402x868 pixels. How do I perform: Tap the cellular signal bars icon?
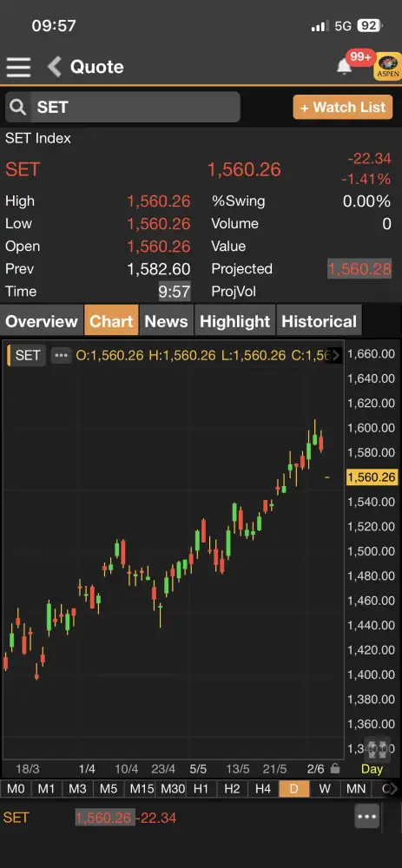coord(320,26)
